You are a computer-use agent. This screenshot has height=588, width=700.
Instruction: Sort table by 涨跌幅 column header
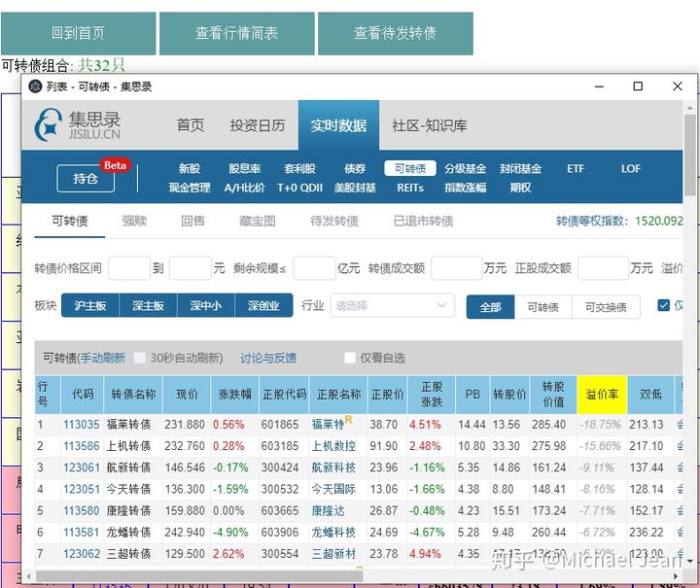point(234,395)
